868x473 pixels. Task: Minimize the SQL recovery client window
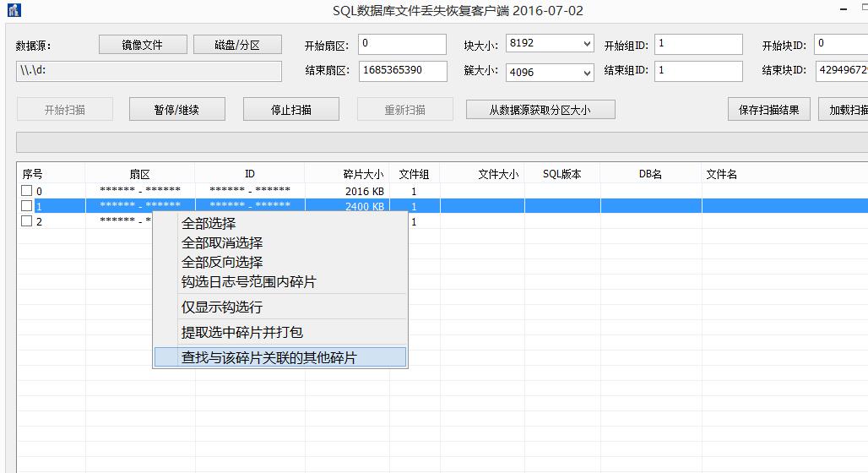844,9
